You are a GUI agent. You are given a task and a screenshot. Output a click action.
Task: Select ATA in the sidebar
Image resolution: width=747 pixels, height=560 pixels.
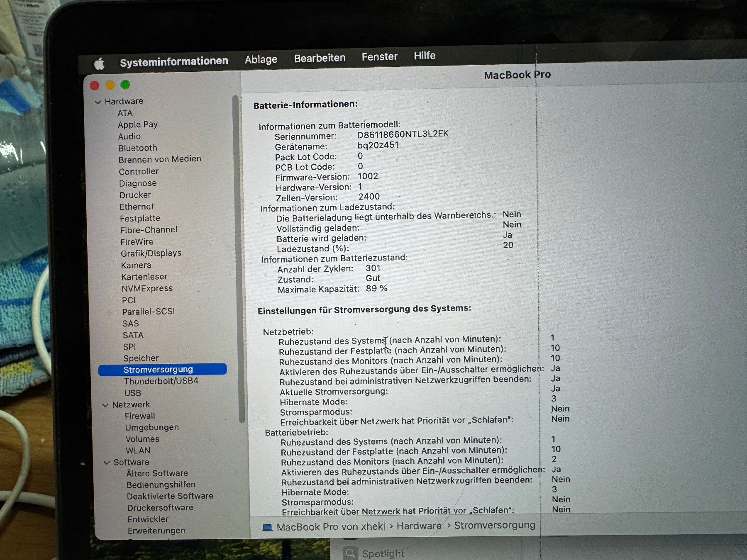(x=125, y=113)
